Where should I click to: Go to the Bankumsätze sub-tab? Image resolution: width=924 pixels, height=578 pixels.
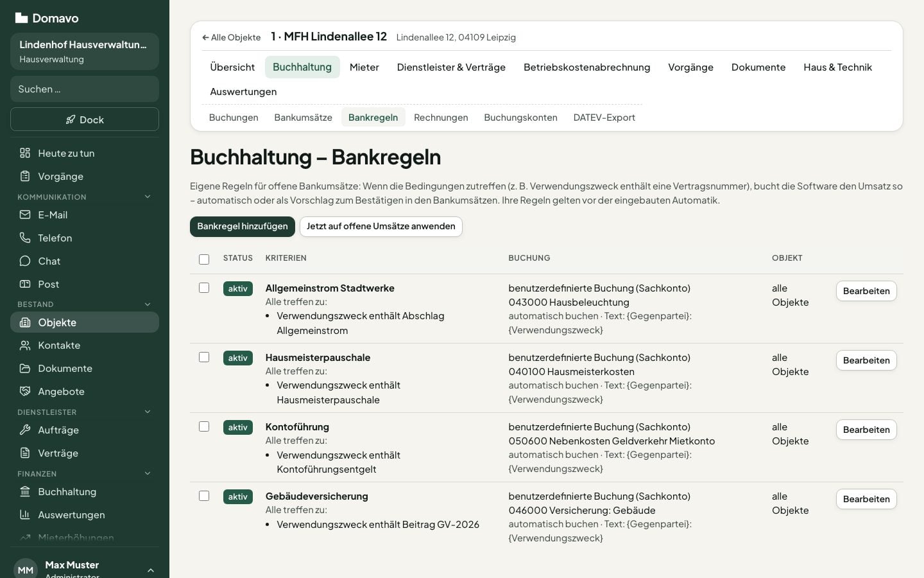tap(304, 118)
